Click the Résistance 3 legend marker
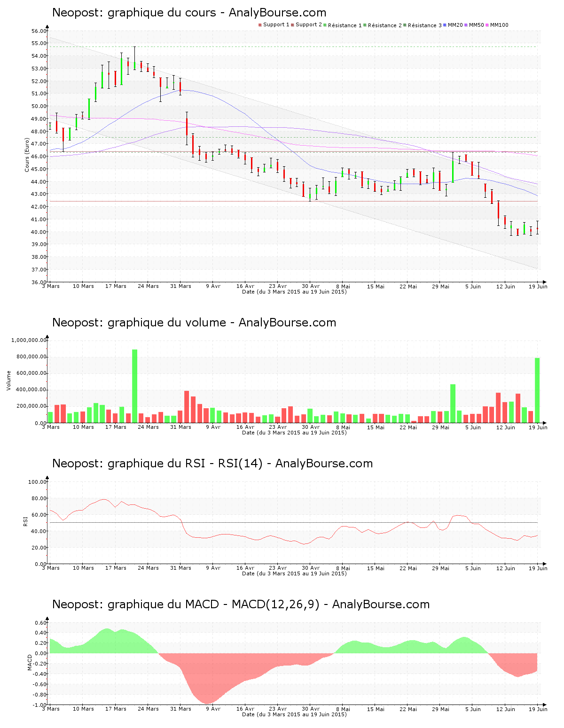Screen dimensions: 564x728 [x=405, y=25]
